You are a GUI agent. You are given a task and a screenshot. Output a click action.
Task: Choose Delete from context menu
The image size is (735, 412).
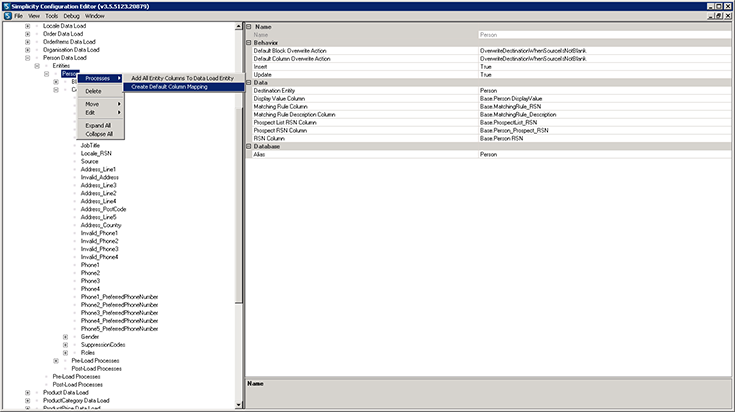pos(100,91)
